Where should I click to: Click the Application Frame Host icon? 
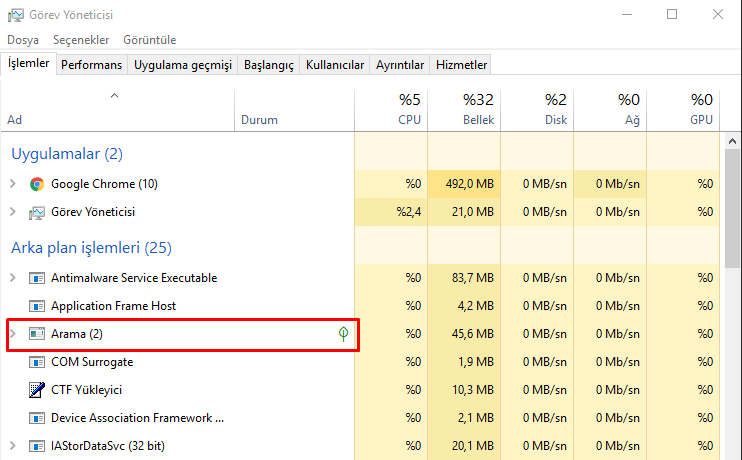pos(37,306)
